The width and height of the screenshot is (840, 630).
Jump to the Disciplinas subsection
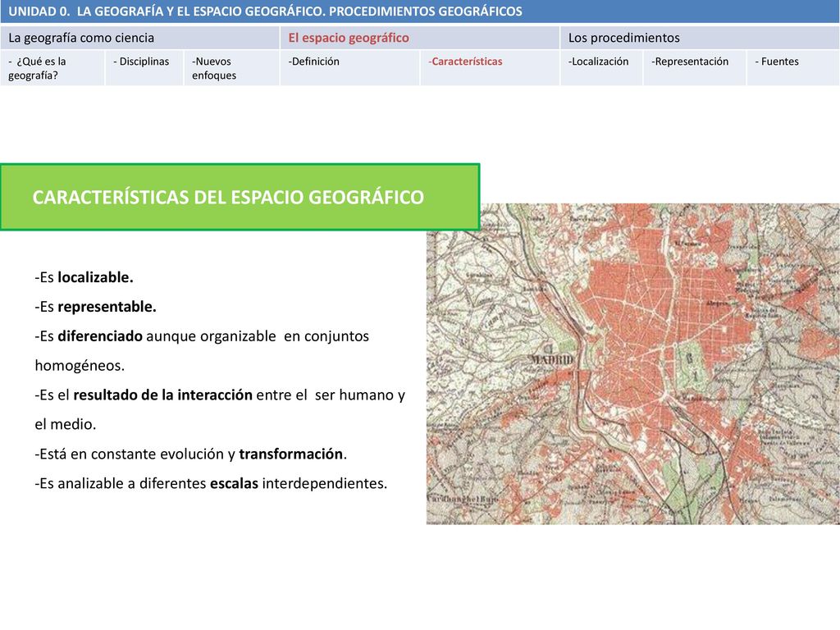[x=144, y=68]
